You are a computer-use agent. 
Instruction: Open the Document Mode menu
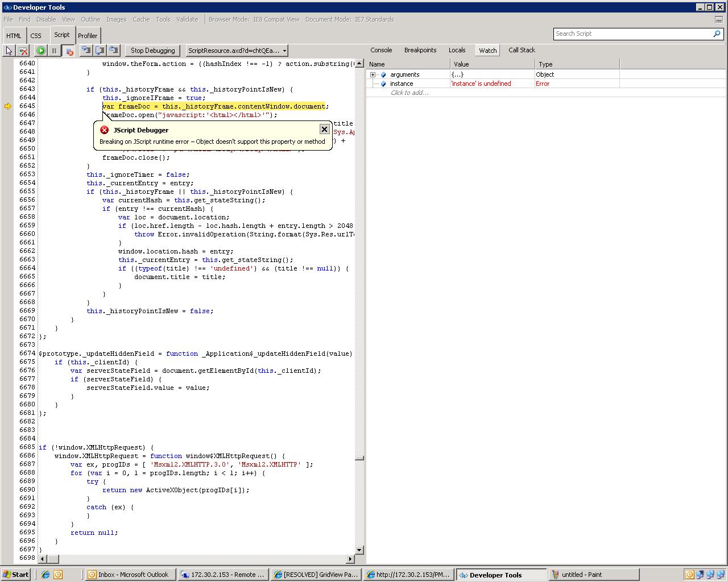(349, 19)
